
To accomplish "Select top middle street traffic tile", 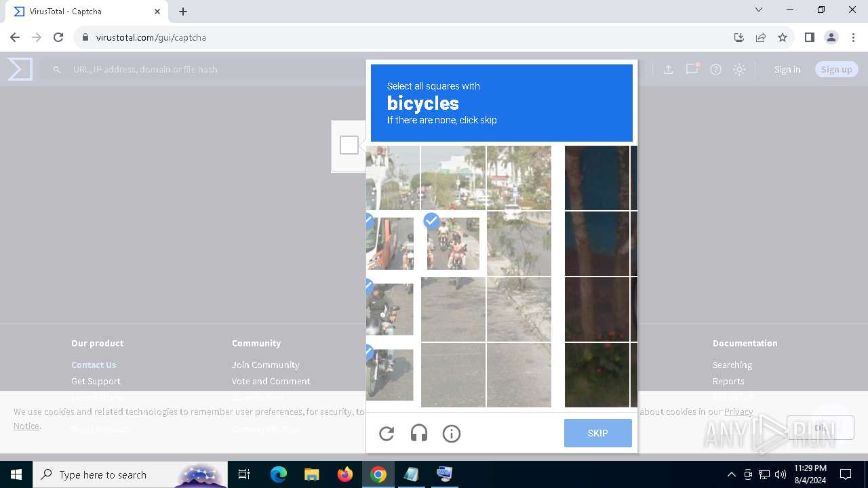I will 453,178.
